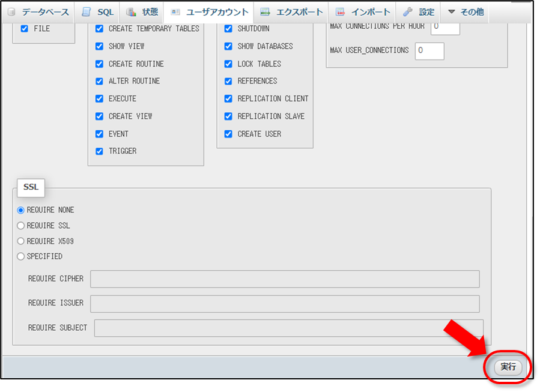Screen dimensions: 540x392
Task: Click the status (状態) tab icon
Action: click(131, 12)
